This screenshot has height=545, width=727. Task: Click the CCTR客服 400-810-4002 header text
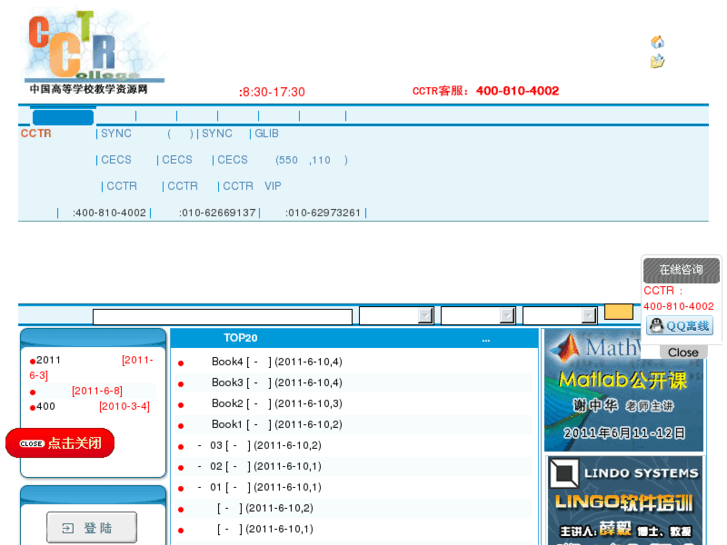click(x=485, y=91)
